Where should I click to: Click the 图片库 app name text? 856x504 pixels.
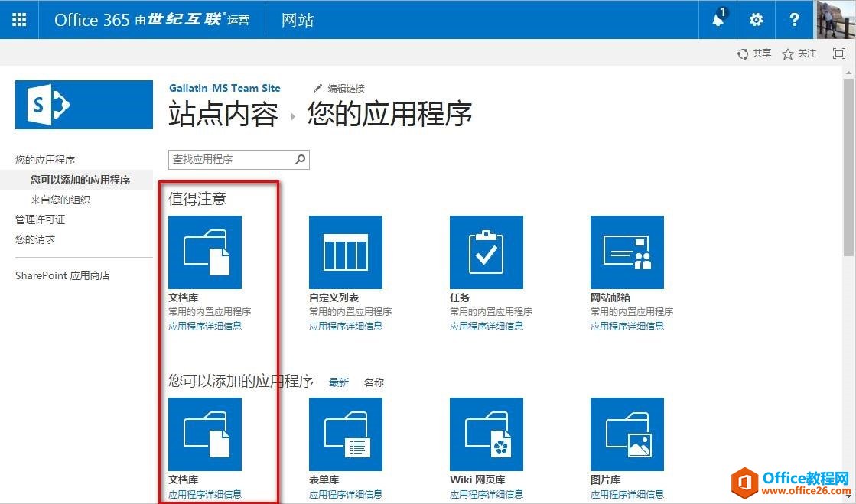(x=605, y=480)
